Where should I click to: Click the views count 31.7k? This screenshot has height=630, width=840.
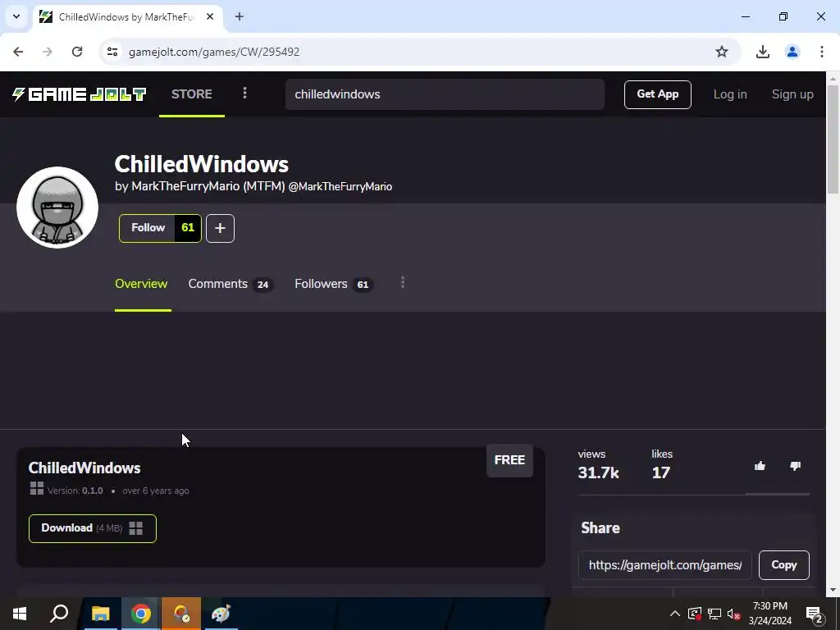tap(598, 472)
